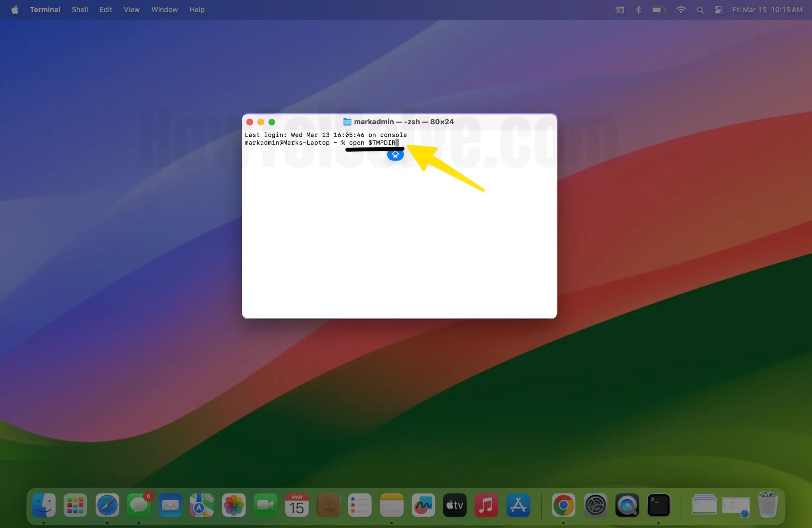Open the Window menu

[x=164, y=10]
